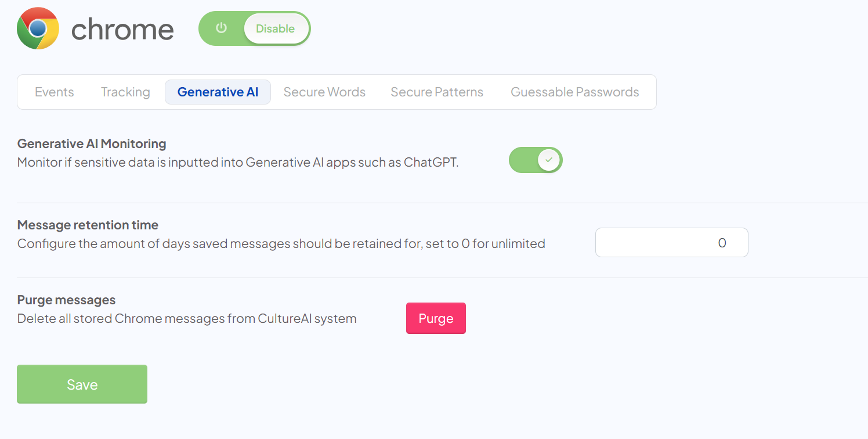Focus the message retention days field
The height and width of the screenshot is (439, 868).
[671, 243]
